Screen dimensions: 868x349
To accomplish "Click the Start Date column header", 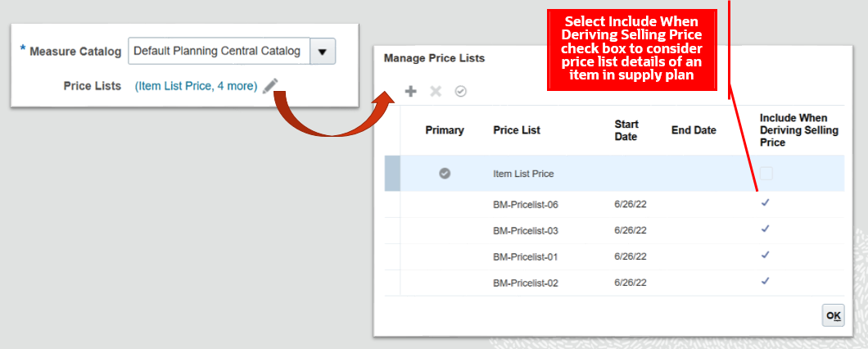I will 626,130.
